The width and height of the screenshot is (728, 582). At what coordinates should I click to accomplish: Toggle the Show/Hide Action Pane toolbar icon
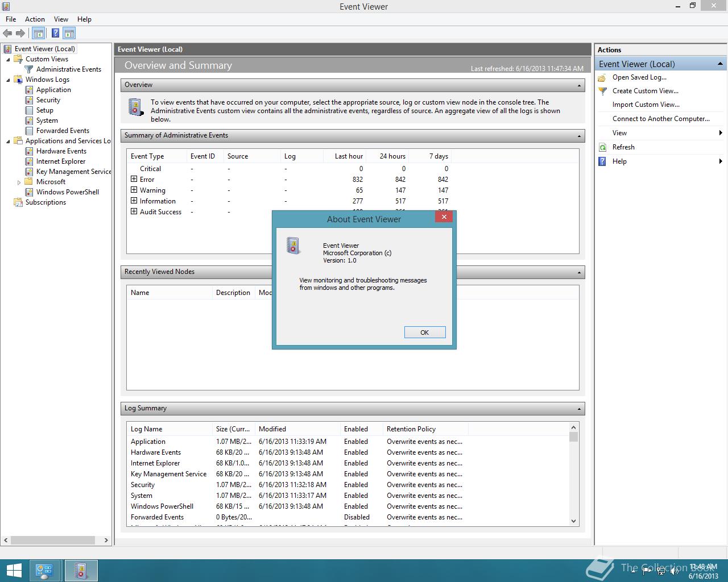[x=69, y=34]
